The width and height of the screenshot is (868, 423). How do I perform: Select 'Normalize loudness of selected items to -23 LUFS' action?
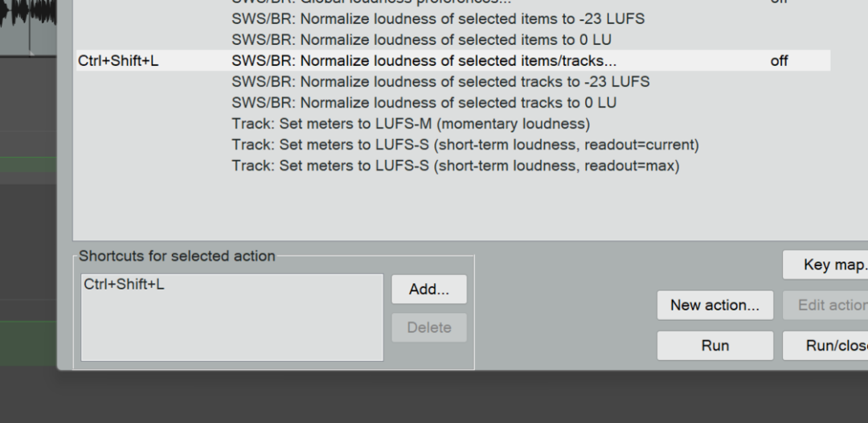(x=437, y=18)
